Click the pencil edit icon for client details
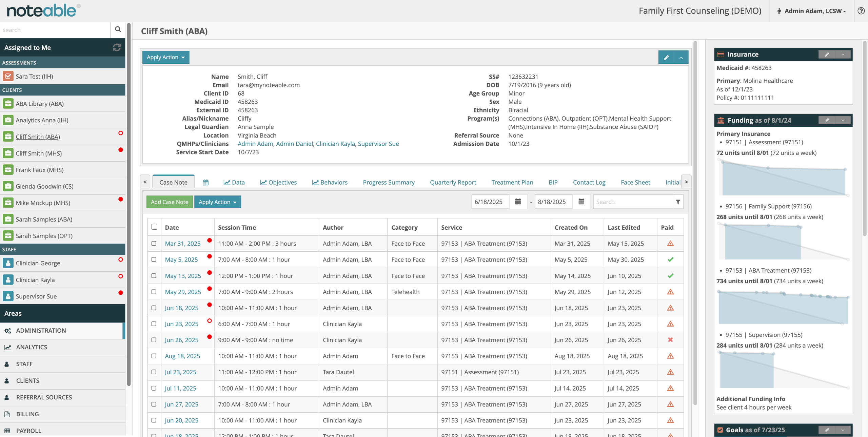The width and height of the screenshot is (868, 437). click(666, 58)
